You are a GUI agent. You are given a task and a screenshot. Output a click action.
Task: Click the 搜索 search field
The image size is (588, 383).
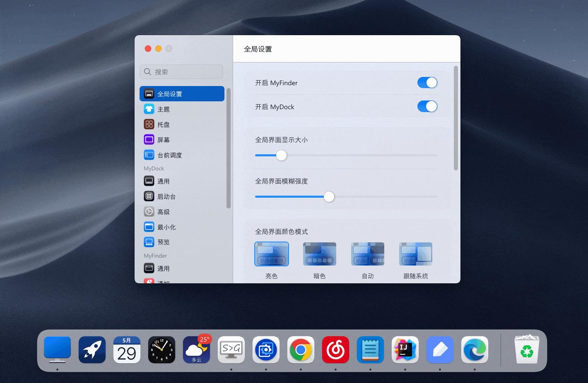(181, 72)
